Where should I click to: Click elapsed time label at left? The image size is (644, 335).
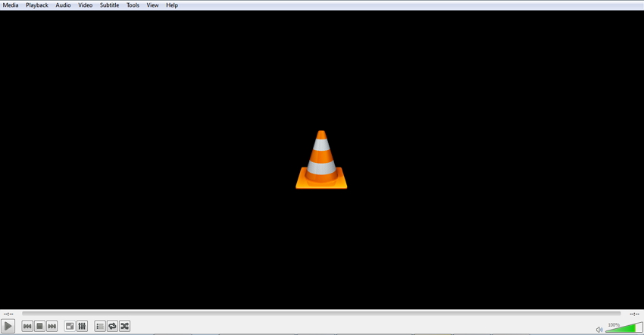tap(8, 314)
